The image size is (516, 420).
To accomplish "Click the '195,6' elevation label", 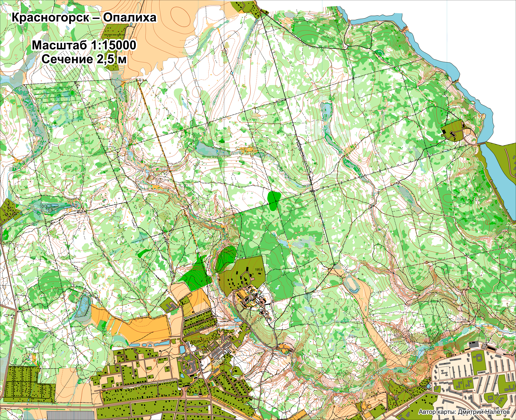I will (258, 269).
